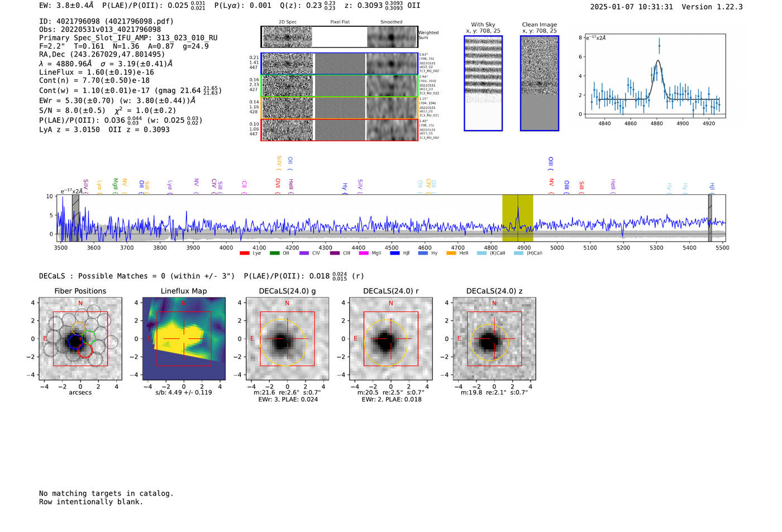This screenshot has width=782, height=532.
Task: Click the Hβ blue legend swatch
Action: pos(395,253)
